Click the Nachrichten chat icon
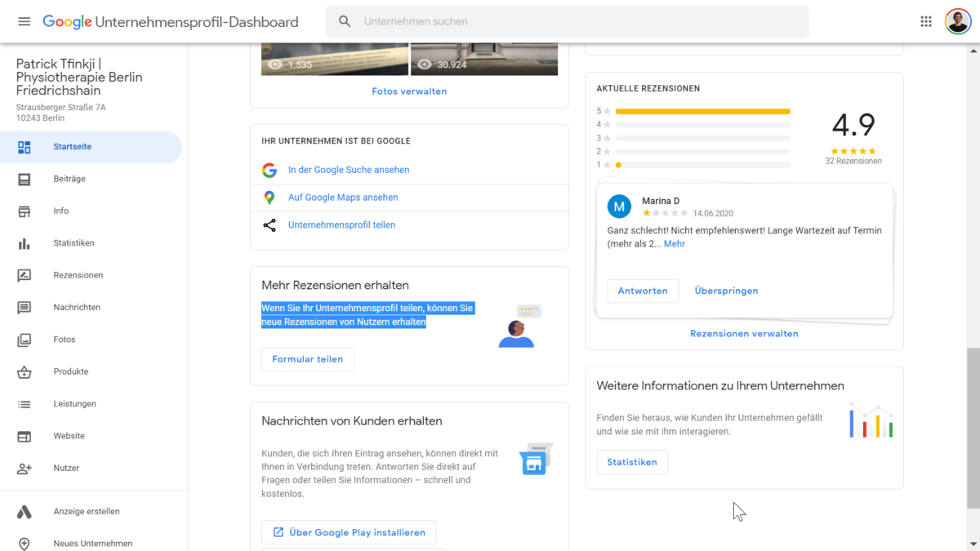 pyautogui.click(x=24, y=308)
